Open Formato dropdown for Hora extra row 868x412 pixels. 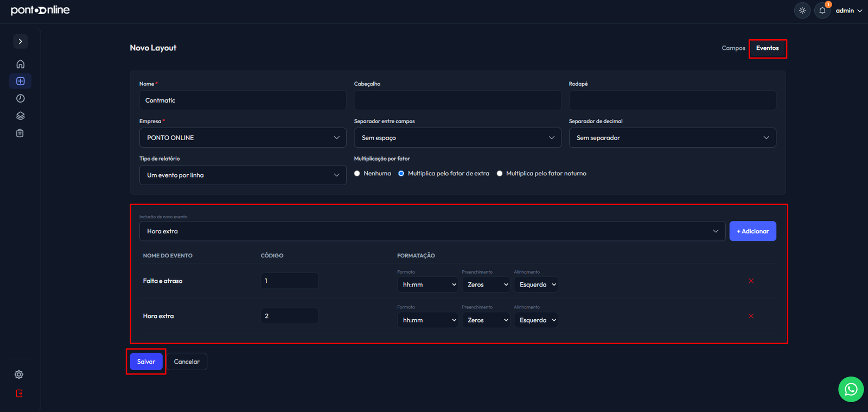pos(427,320)
